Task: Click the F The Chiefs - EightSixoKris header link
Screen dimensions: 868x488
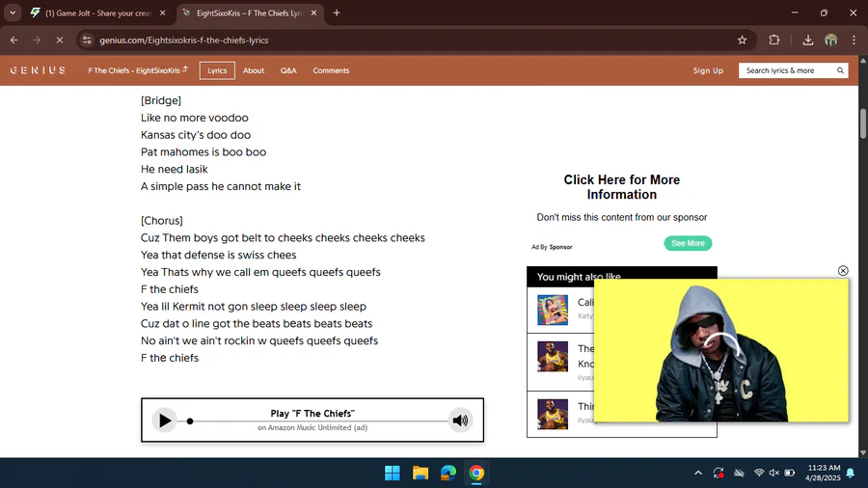Action: coord(138,70)
